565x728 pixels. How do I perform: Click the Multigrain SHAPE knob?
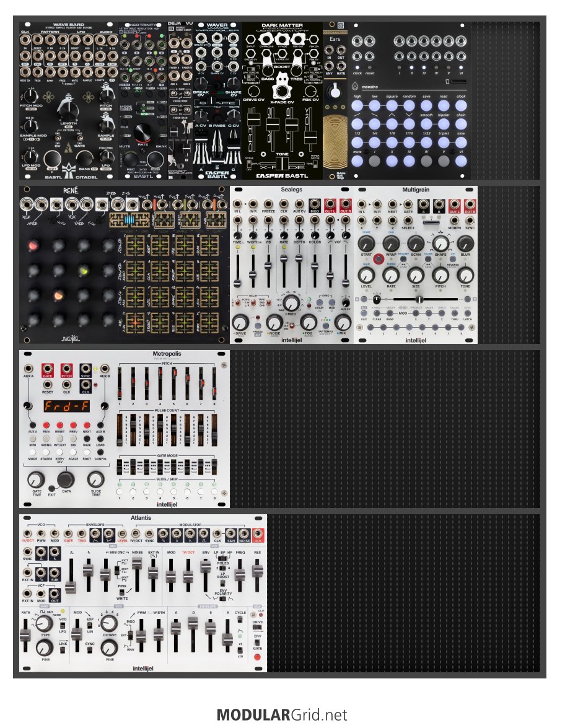pyautogui.click(x=440, y=243)
